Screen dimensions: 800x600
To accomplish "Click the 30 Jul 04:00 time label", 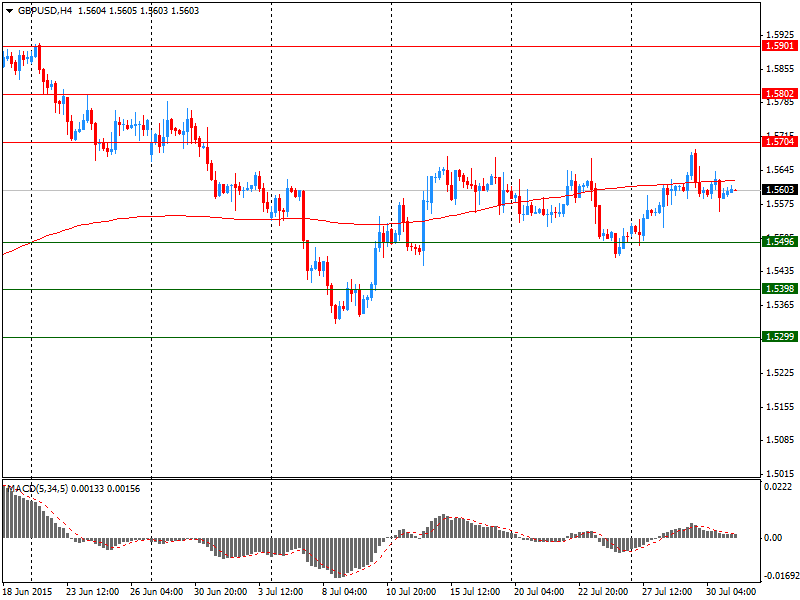I will [x=733, y=592].
